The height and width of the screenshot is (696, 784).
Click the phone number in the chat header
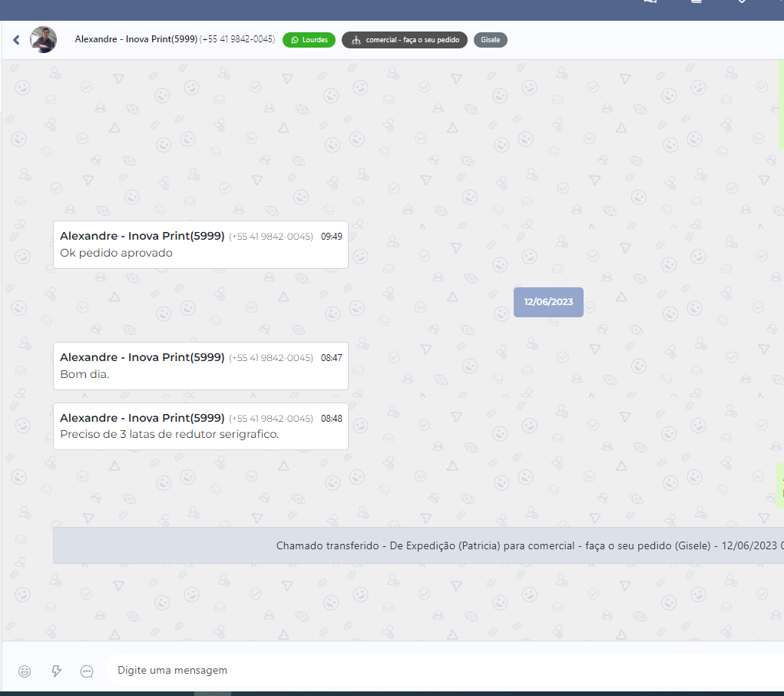click(237, 39)
